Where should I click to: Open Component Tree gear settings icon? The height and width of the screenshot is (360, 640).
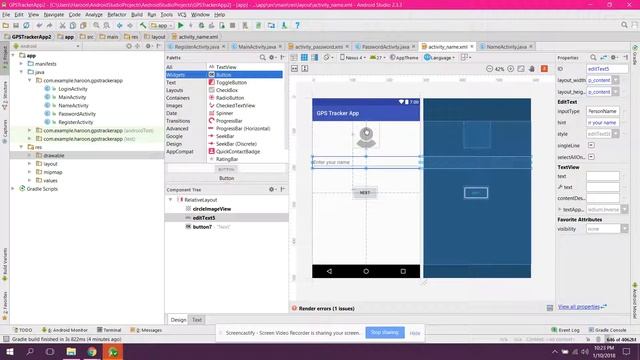pyautogui.click(x=272, y=189)
